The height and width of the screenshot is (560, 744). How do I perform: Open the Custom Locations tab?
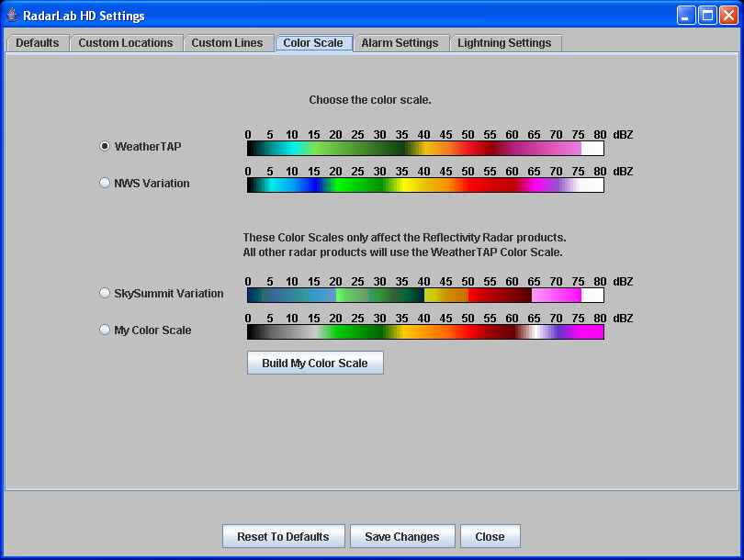point(126,42)
